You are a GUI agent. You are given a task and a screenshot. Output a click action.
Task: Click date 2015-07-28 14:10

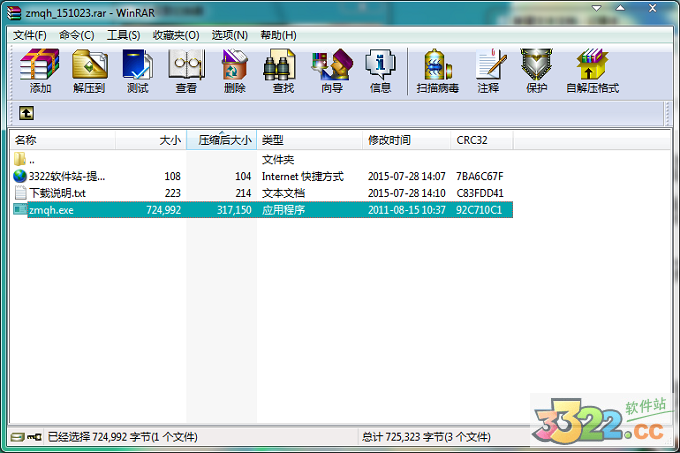(407, 193)
